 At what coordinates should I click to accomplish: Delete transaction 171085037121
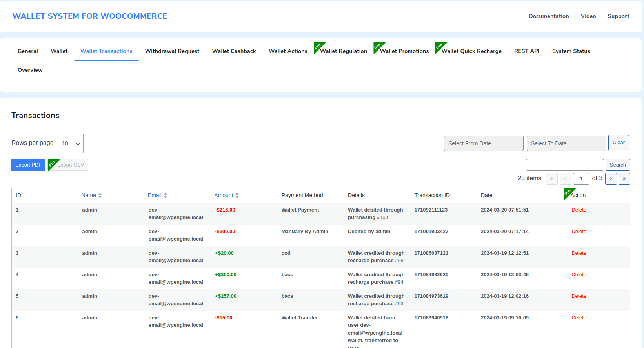(x=579, y=253)
